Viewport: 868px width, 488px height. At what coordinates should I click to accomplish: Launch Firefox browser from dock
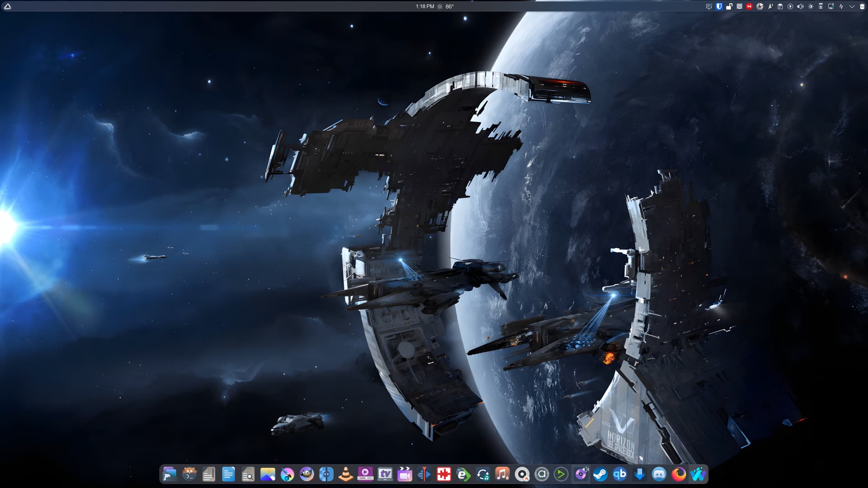(x=679, y=474)
